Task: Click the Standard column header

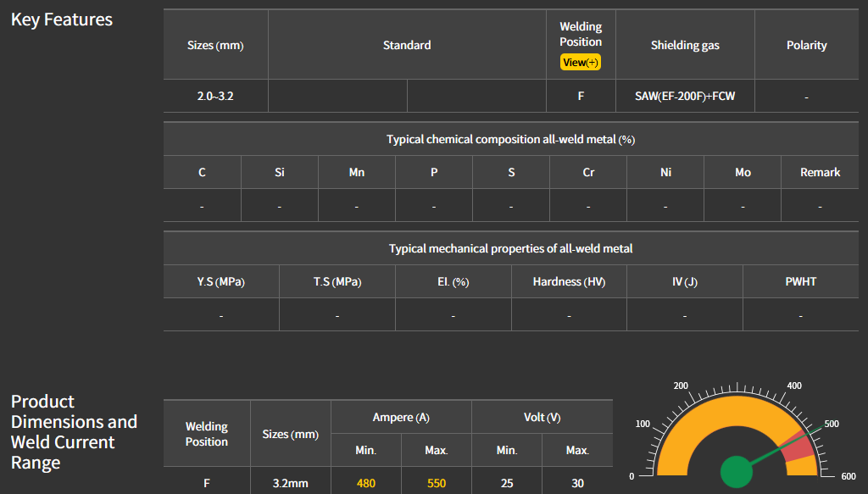Action: [x=407, y=46]
